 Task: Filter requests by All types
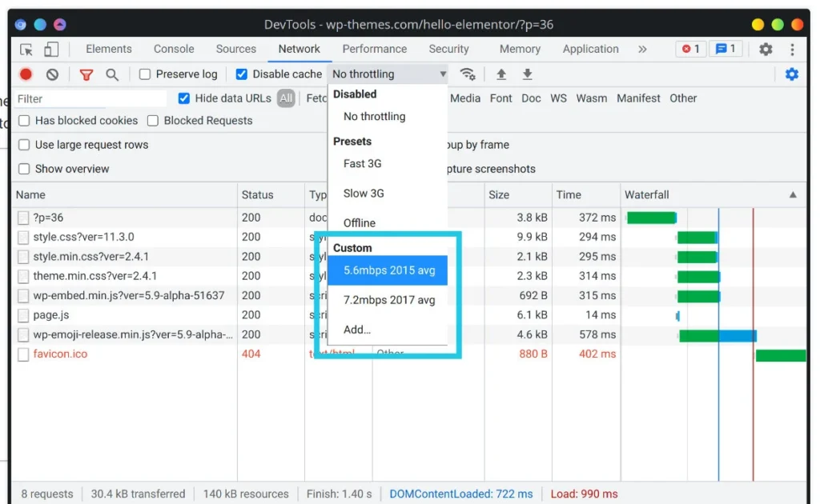(x=286, y=98)
